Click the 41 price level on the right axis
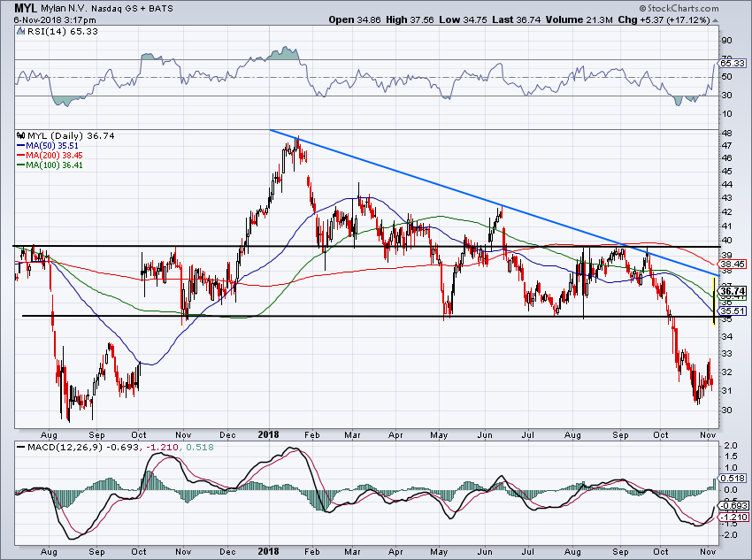Screen dimensions: 752x560 726,226
